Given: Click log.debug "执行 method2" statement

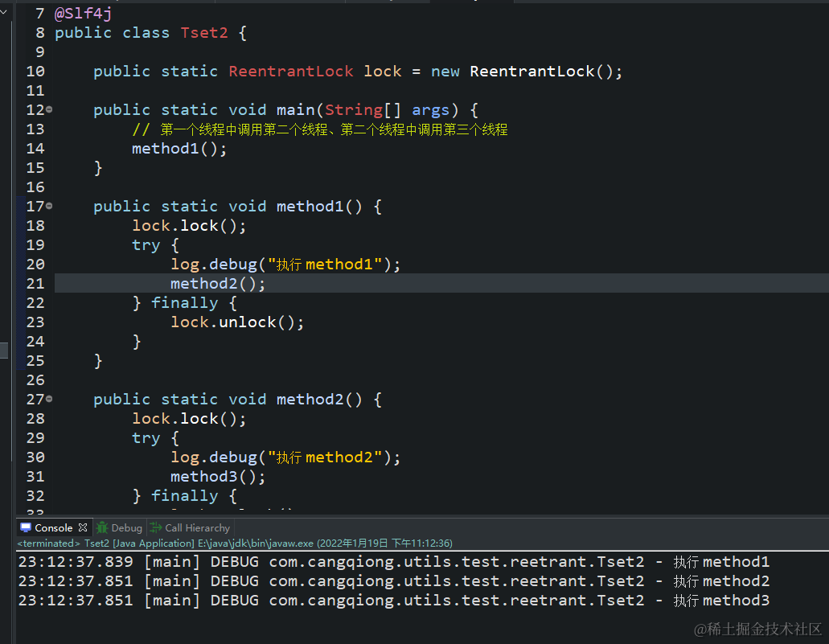Looking at the screenshot, I should tap(285, 457).
